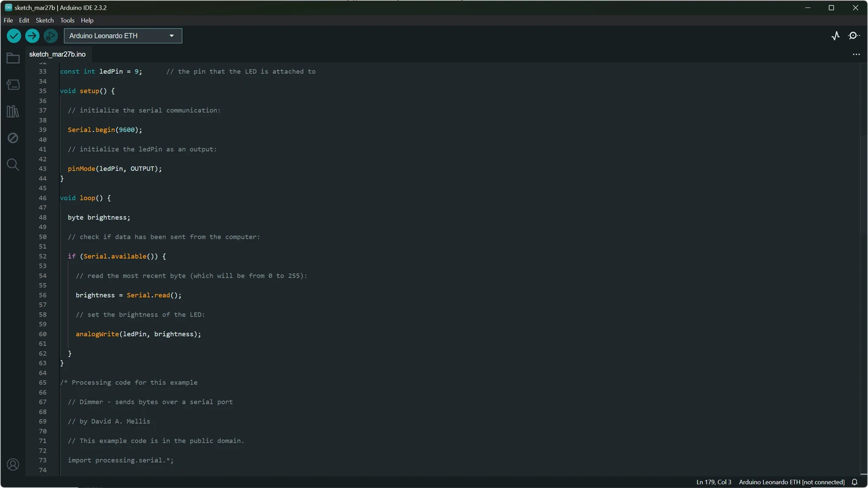Viewport: 868px width, 488px height.
Task: Open the Library Manager sidebar icon
Action: tap(13, 112)
